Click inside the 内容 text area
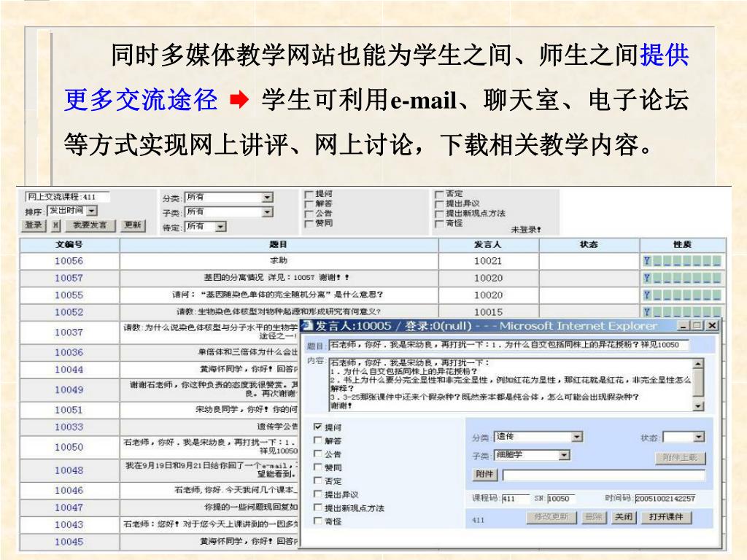Image resolution: width=747 pixels, height=560 pixels. [511, 385]
